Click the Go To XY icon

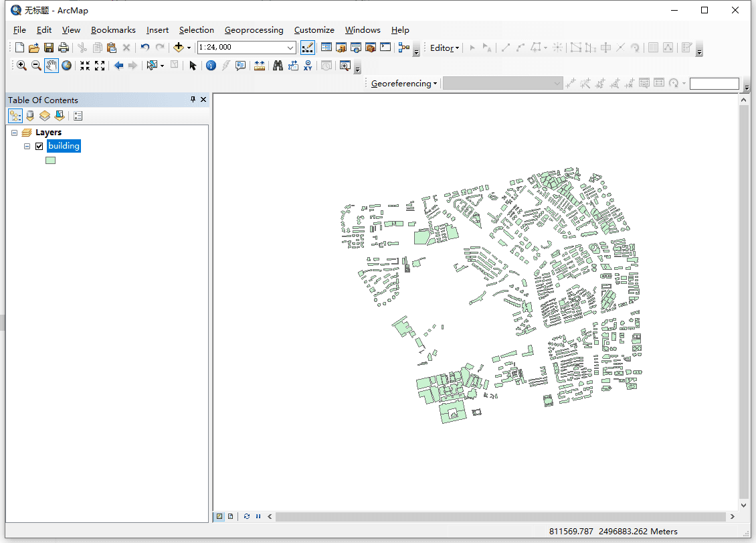pyautogui.click(x=308, y=66)
